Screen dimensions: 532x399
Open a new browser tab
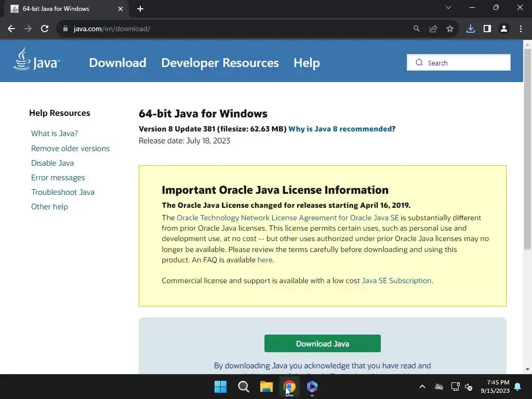tap(140, 9)
